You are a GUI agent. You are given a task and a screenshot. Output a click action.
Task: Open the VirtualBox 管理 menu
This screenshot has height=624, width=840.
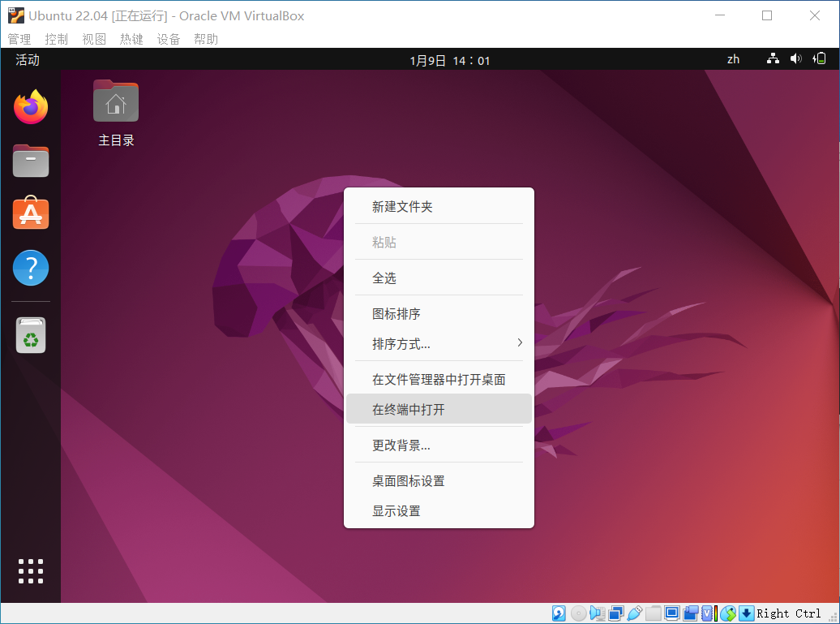coord(19,39)
